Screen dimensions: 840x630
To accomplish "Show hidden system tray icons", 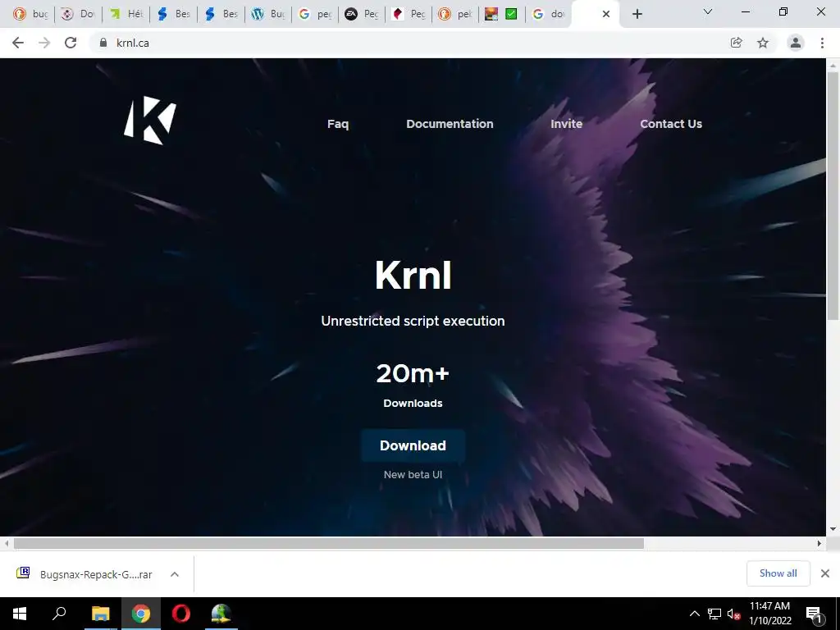I will click(x=694, y=614).
